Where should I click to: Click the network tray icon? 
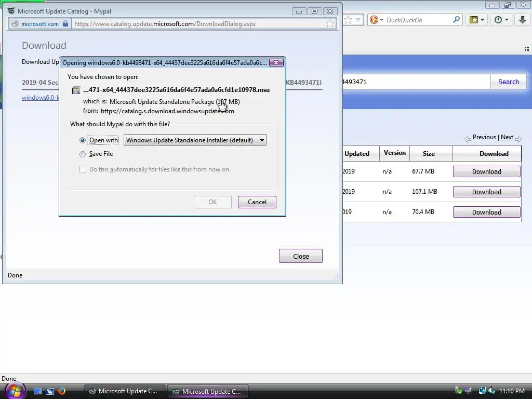[482, 391]
